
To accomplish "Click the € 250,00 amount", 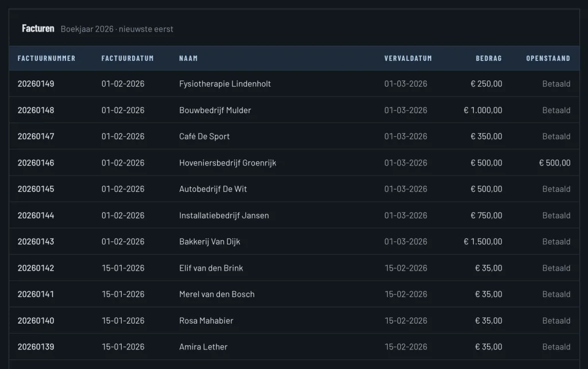I will pos(486,84).
